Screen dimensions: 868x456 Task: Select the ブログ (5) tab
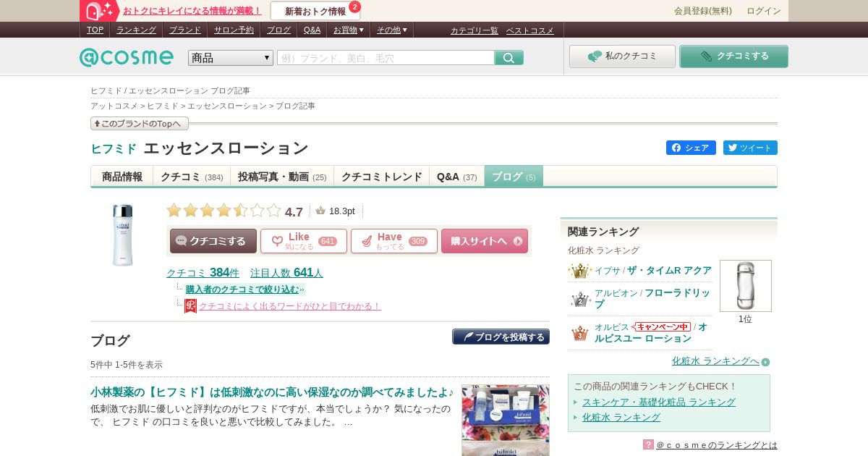point(514,177)
